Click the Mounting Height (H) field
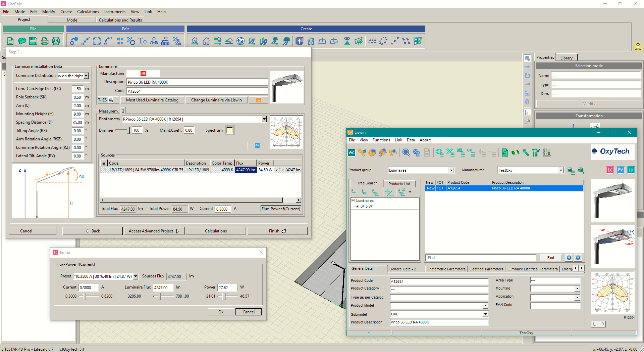This screenshot has width=644, height=352. click(x=77, y=114)
